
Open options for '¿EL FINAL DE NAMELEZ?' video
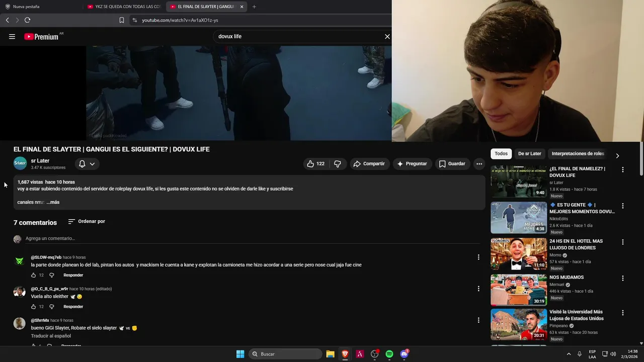[x=622, y=170]
